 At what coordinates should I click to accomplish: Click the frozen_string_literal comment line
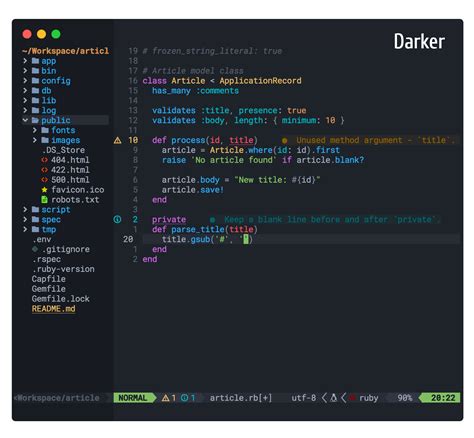pos(212,51)
